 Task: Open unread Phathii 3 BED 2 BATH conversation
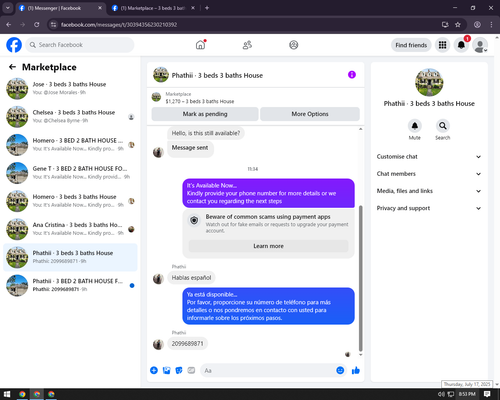[70, 285]
